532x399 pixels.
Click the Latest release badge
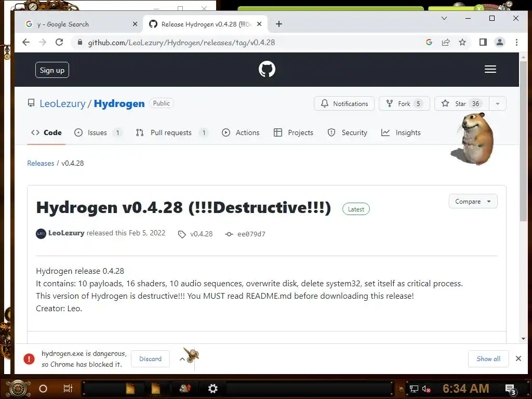356,209
